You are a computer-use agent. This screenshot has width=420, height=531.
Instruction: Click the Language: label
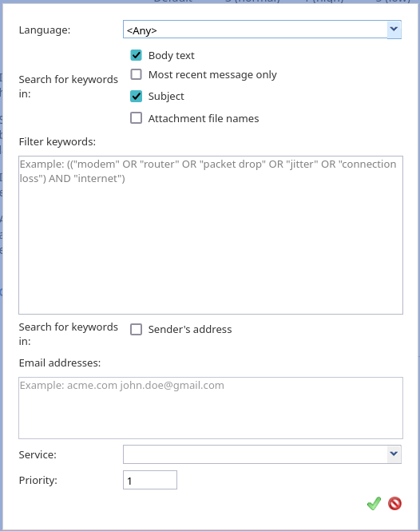pyautogui.click(x=45, y=30)
